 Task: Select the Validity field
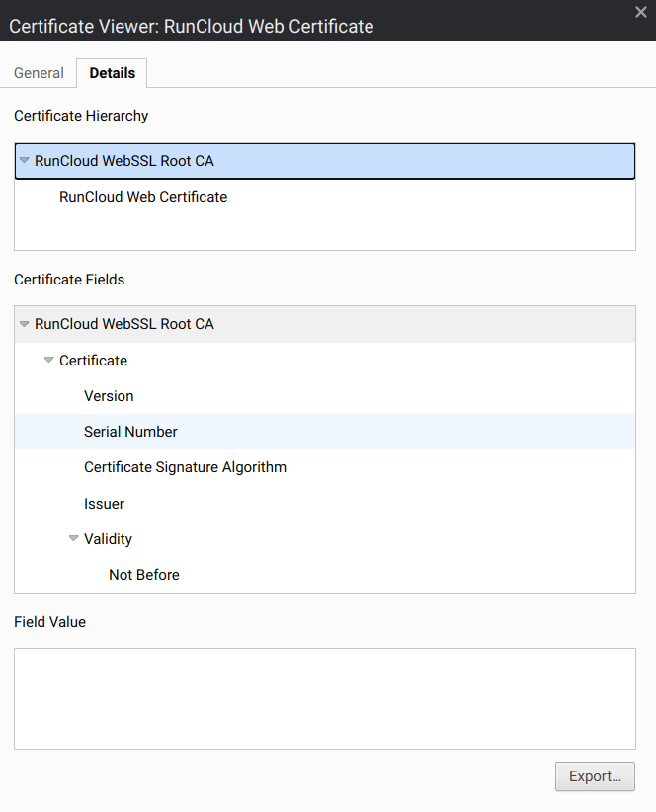(325, 539)
